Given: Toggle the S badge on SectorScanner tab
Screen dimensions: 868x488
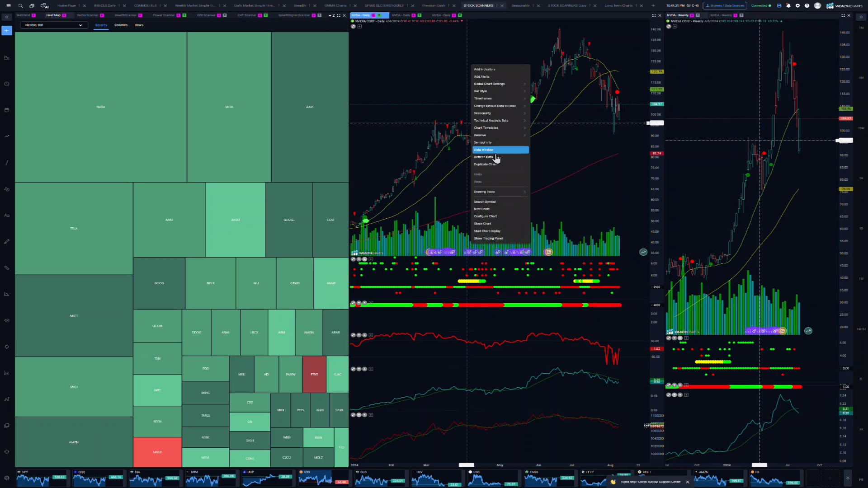Looking at the screenshot, I should pyautogui.click(x=102, y=15).
